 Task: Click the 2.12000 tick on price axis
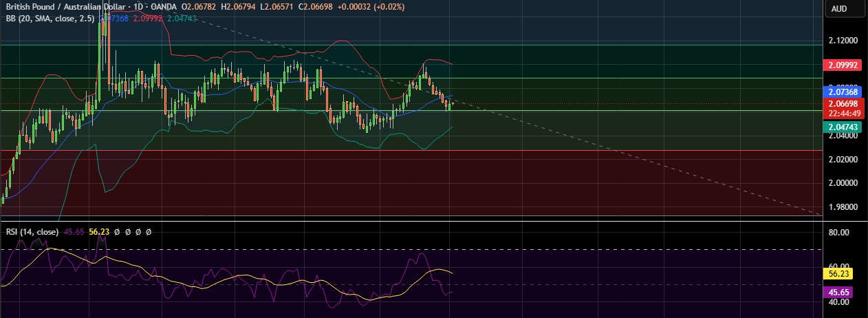coord(842,41)
